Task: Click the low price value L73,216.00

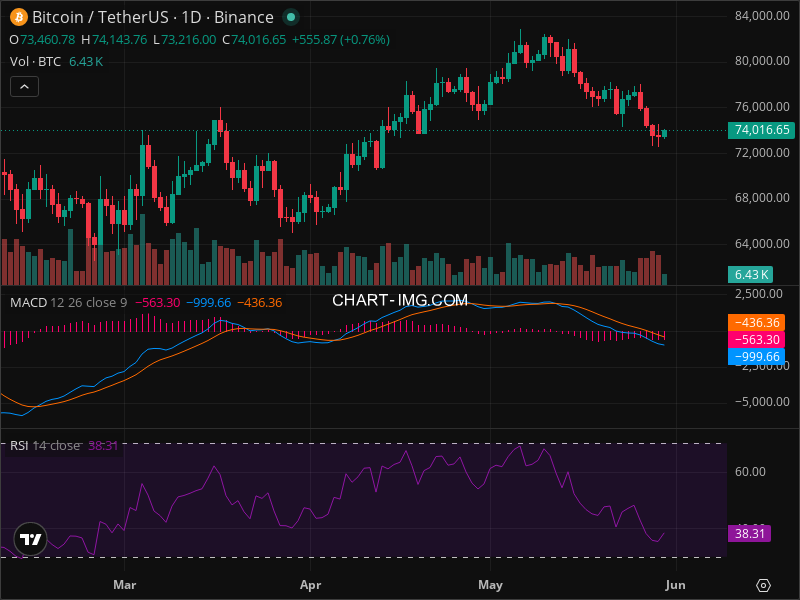Action: [x=184, y=40]
